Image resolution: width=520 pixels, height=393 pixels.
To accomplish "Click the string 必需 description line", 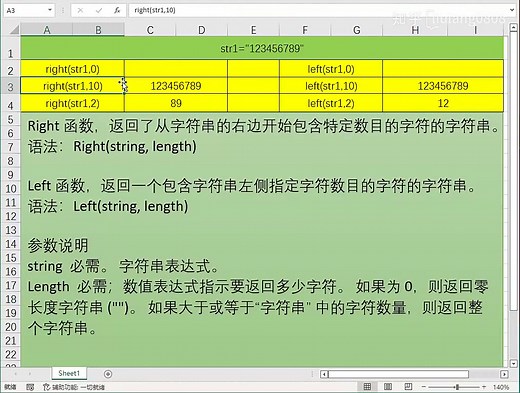I will click(123, 266).
